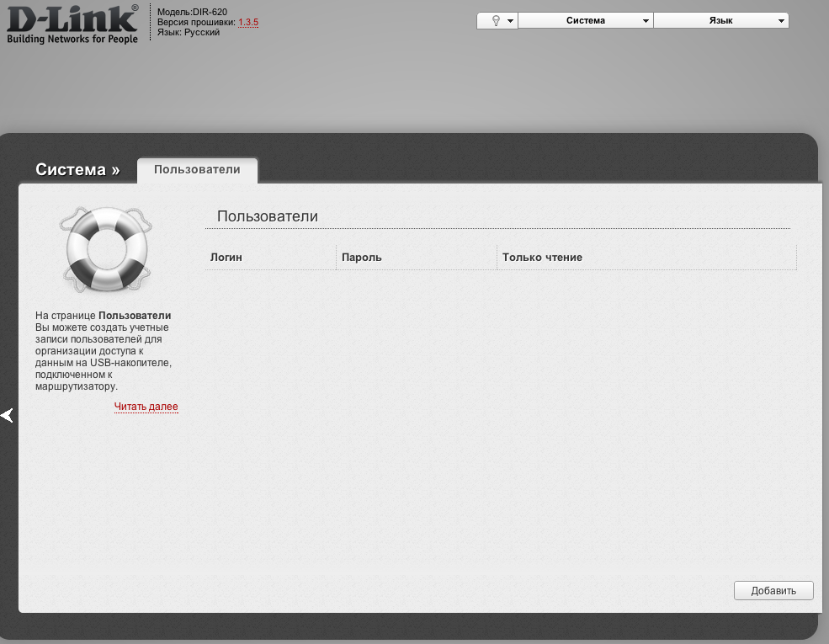This screenshot has height=644, width=829.
Task: Open the lightbulb hints dropdown
Action: point(497,20)
